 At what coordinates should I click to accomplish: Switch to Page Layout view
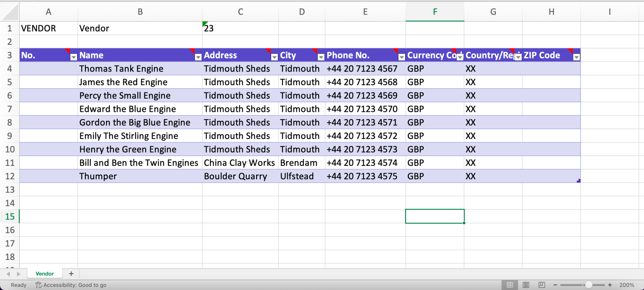[x=526, y=285]
